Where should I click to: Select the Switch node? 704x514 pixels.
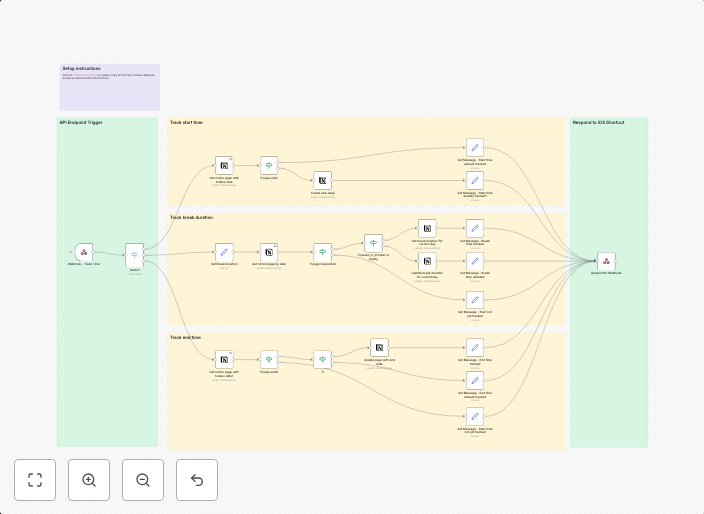tap(135, 254)
